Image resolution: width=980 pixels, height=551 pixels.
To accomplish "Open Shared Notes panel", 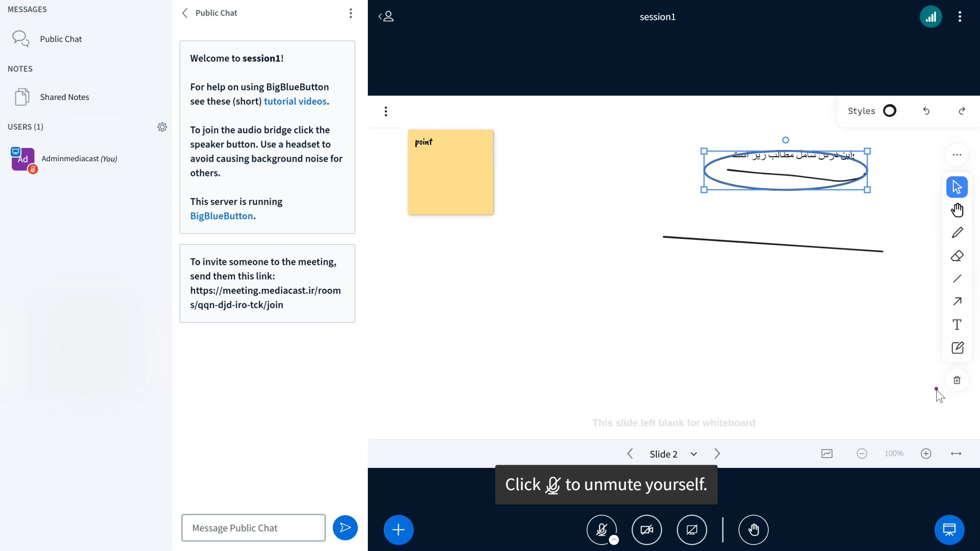I will tap(64, 97).
